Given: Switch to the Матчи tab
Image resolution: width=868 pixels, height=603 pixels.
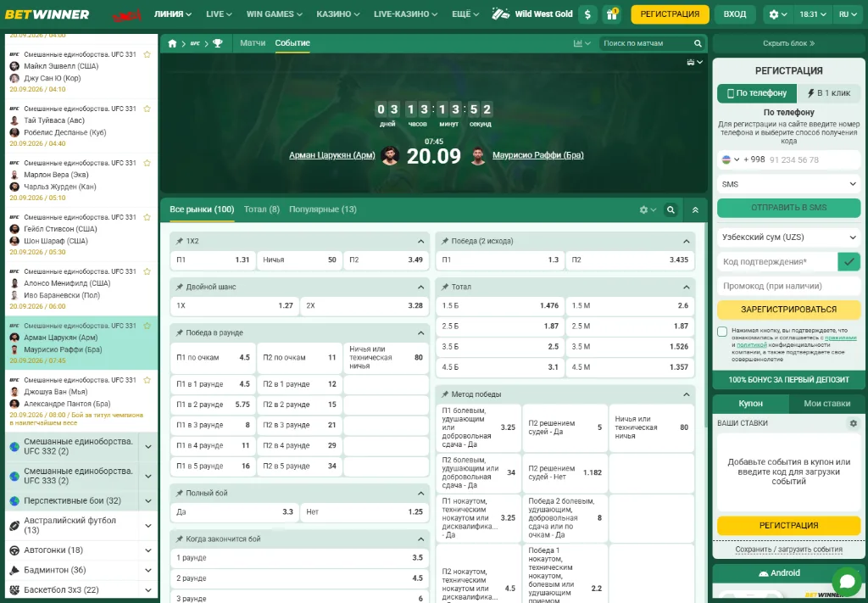Looking at the screenshot, I should (x=253, y=43).
